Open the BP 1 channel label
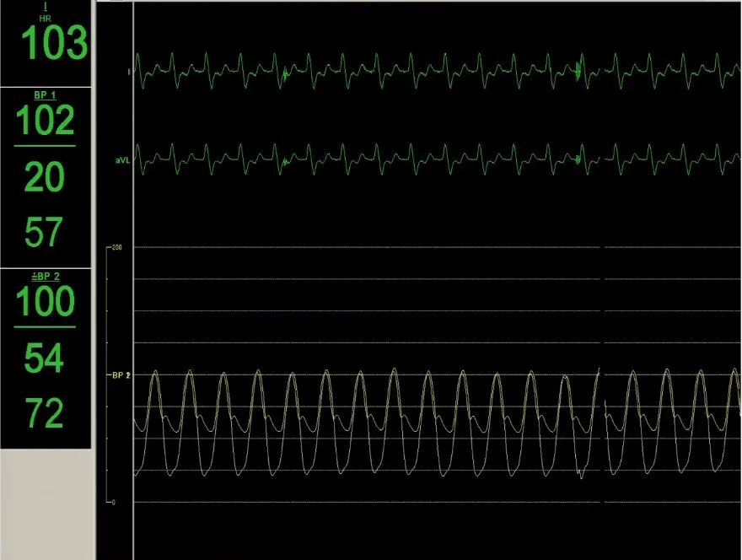The height and width of the screenshot is (560, 742). point(45,95)
